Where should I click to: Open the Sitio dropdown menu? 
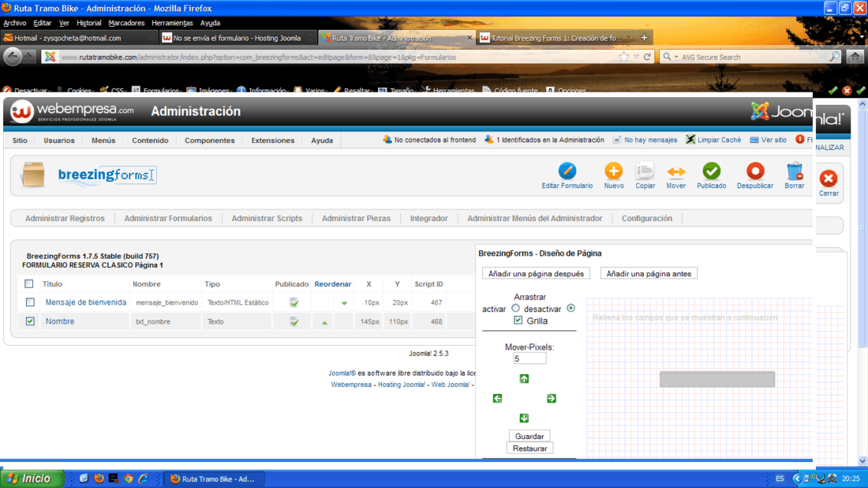click(20, 141)
